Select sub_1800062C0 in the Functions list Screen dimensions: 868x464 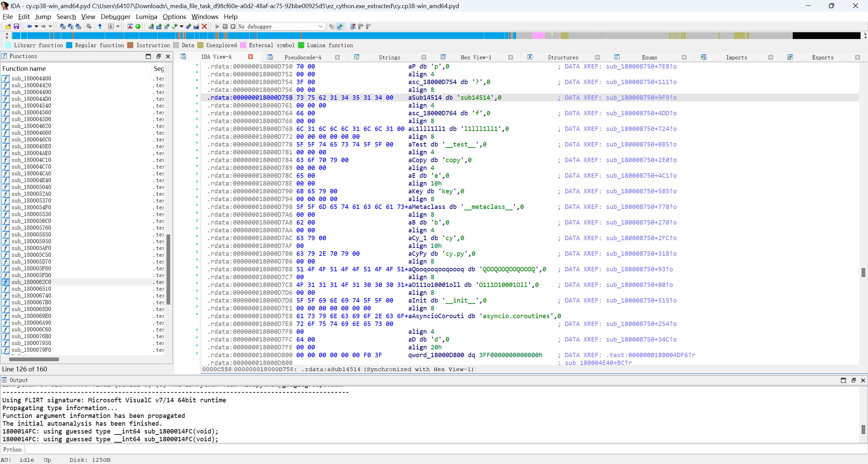click(x=31, y=282)
